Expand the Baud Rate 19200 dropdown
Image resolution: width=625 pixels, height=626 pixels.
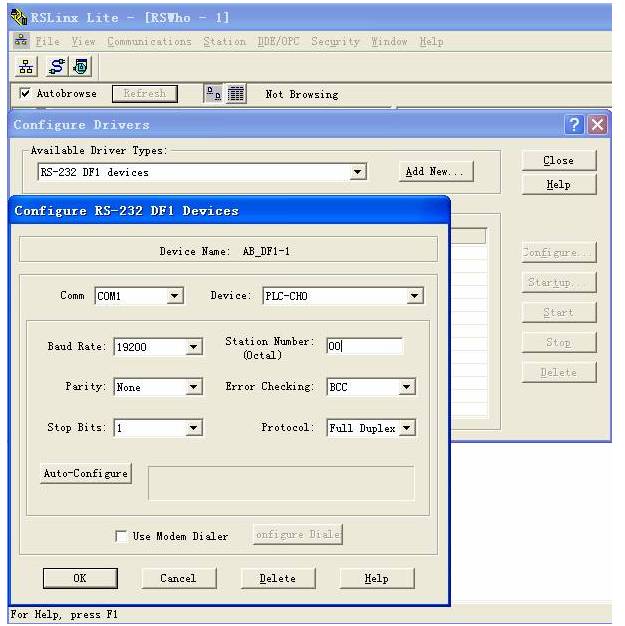click(x=193, y=347)
